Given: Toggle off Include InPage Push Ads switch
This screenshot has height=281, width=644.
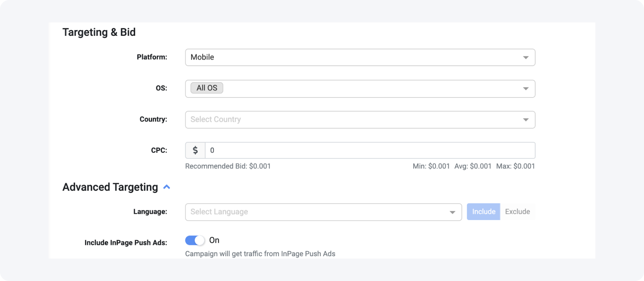Looking at the screenshot, I should coord(195,241).
